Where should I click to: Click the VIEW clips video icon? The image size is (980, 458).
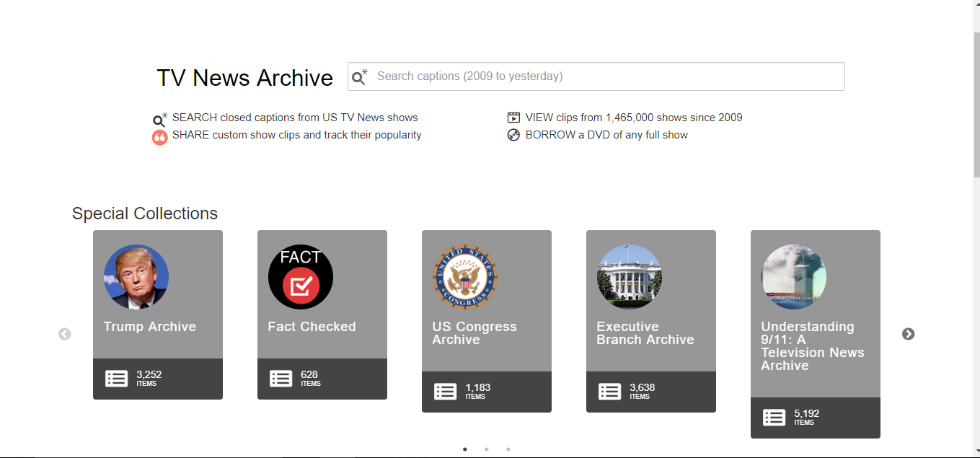(x=513, y=118)
